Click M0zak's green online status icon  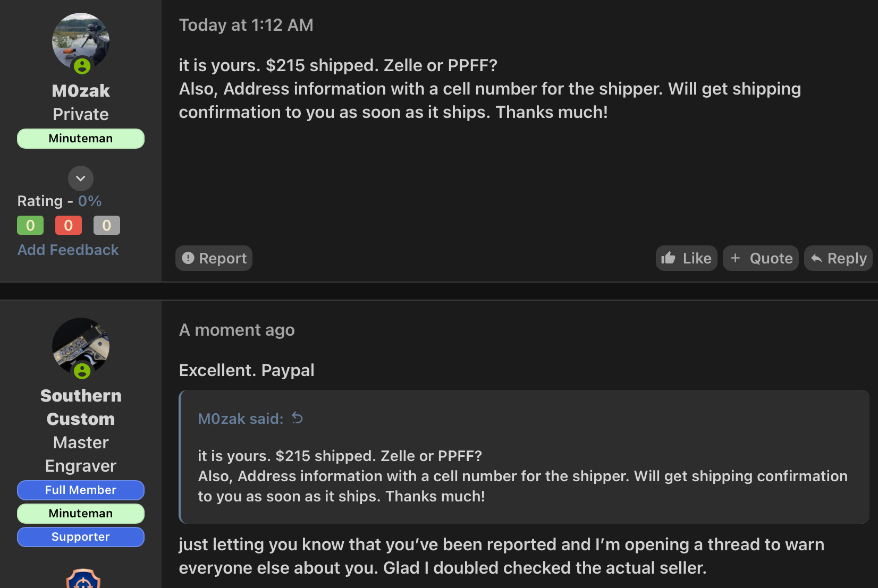coord(82,66)
